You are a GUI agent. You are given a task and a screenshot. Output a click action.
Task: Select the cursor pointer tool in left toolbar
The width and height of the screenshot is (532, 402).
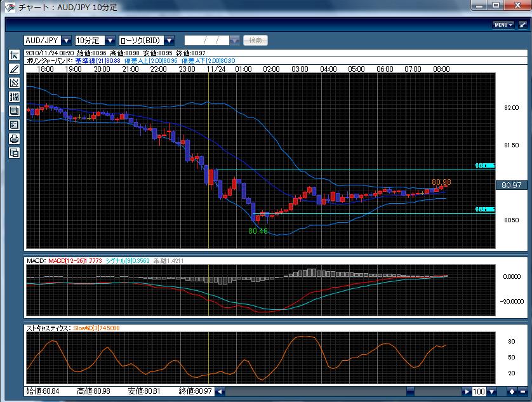(x=14, y=55)
